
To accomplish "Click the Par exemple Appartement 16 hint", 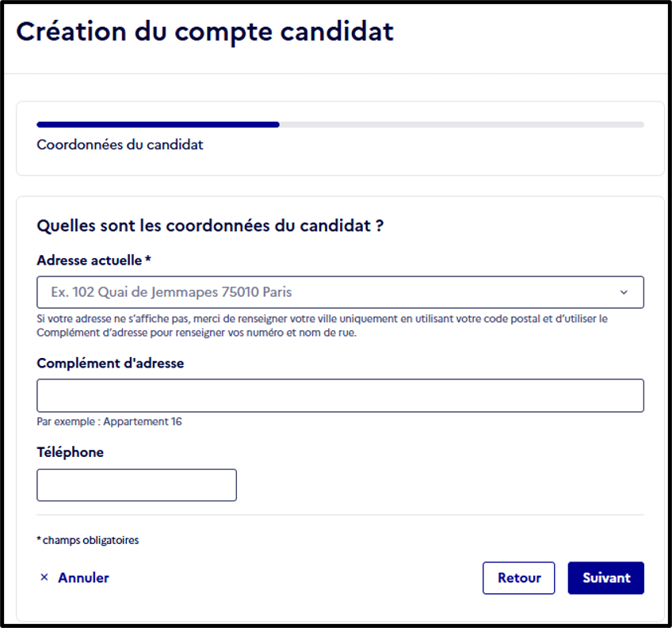I will 109,421.
